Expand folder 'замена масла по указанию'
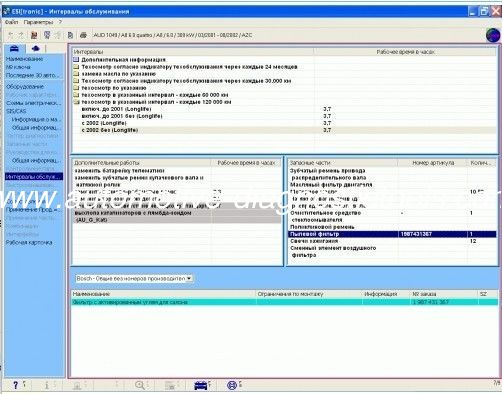Viewport: 502px width, 394px height. coord(76,74)
